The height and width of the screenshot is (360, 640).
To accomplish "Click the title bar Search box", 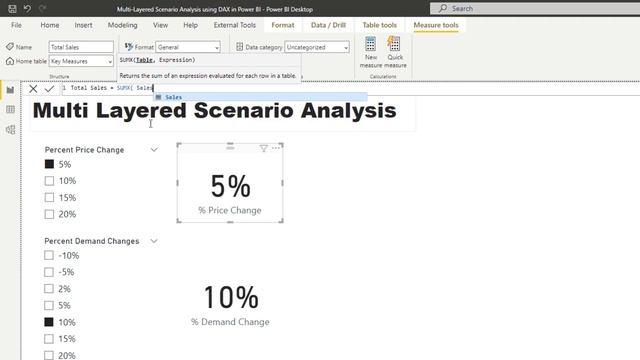I will pyautogui.click(x=535, y=8).
